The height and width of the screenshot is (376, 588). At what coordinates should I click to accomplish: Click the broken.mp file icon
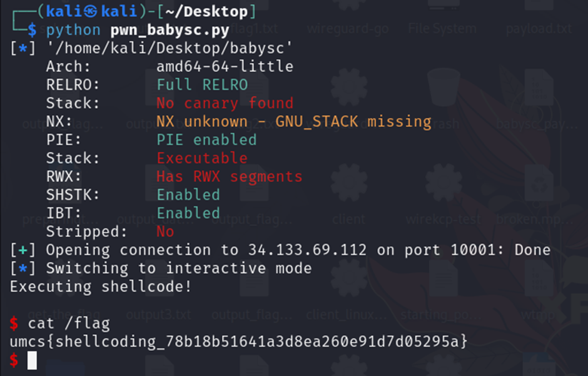click(x=539, y=183)
